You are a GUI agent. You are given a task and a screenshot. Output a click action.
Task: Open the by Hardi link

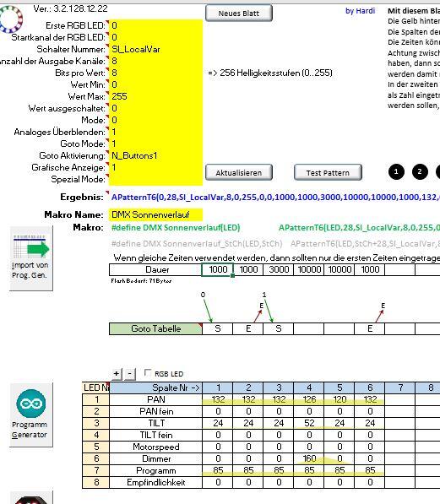coord(360,11)
